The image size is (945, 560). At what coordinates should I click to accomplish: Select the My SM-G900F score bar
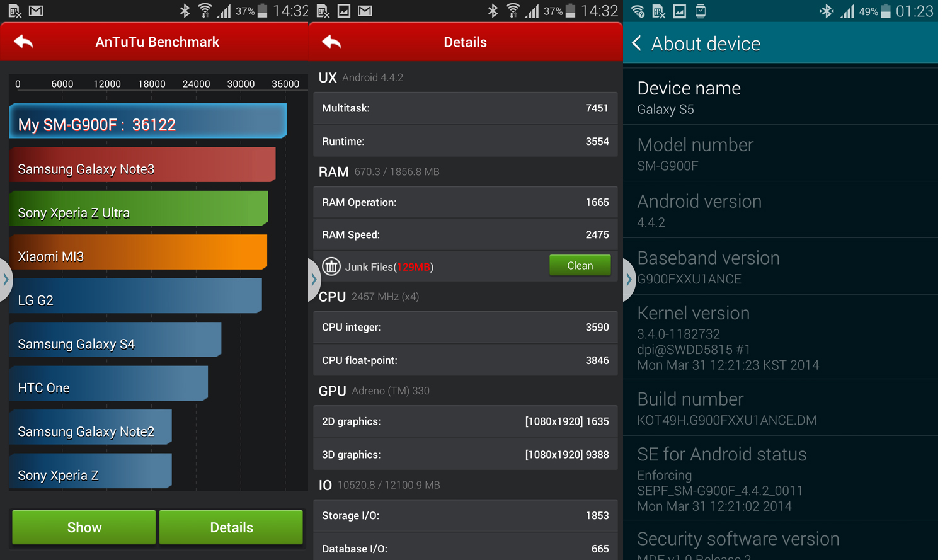[x=148, y=121]
